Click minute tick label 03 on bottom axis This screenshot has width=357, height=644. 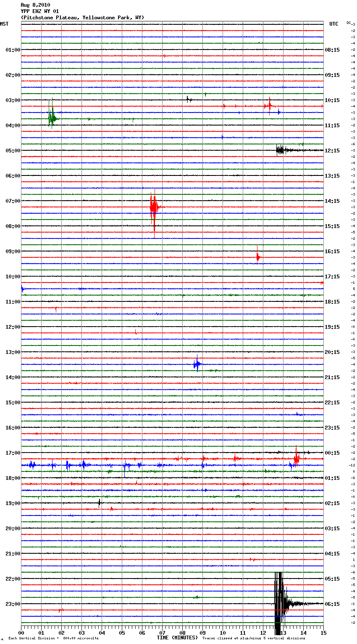81,633
